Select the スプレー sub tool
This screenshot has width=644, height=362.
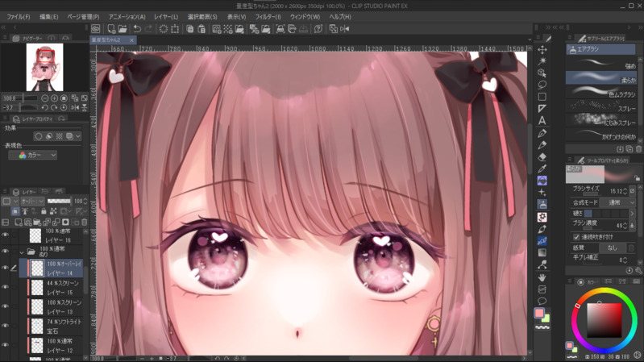click(x=602, y=106)
